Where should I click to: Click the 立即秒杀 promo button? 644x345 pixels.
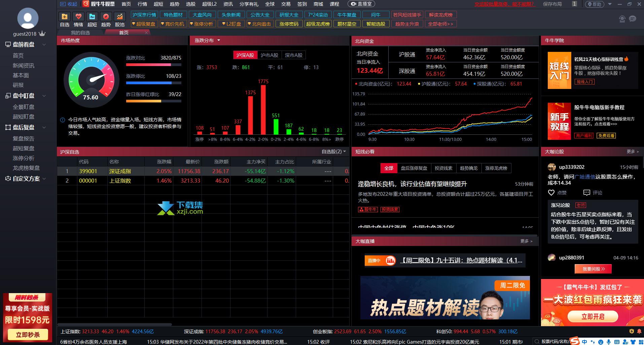click(28, 335)
